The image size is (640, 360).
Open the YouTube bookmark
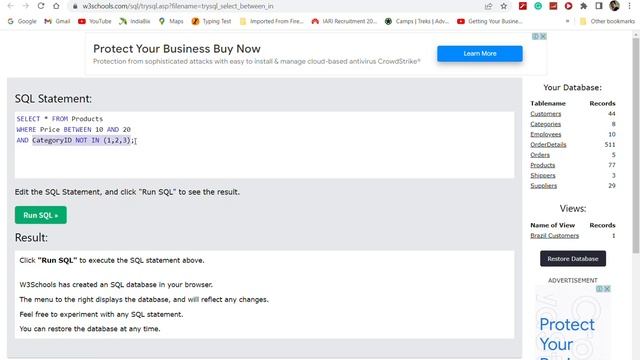click(95, 21)
